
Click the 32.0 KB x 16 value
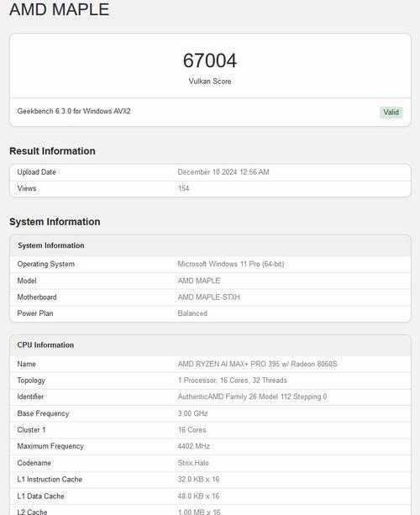click(x=198, y=480)
